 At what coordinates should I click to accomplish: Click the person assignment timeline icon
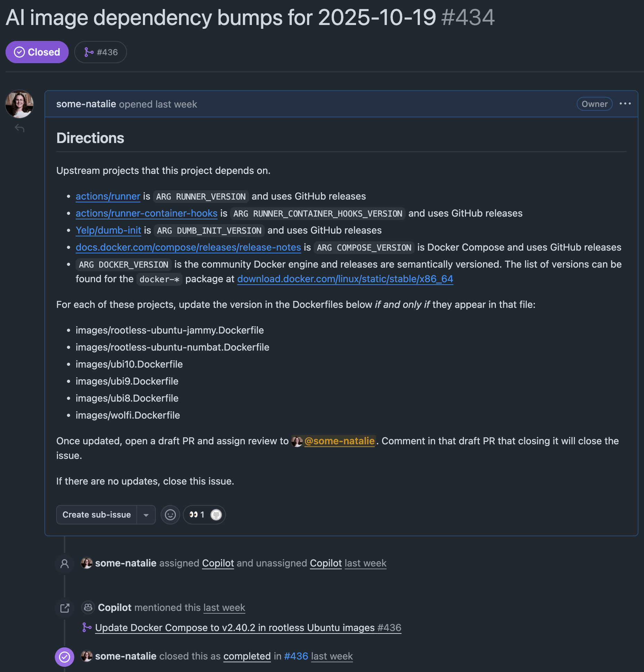click(65, 564)
